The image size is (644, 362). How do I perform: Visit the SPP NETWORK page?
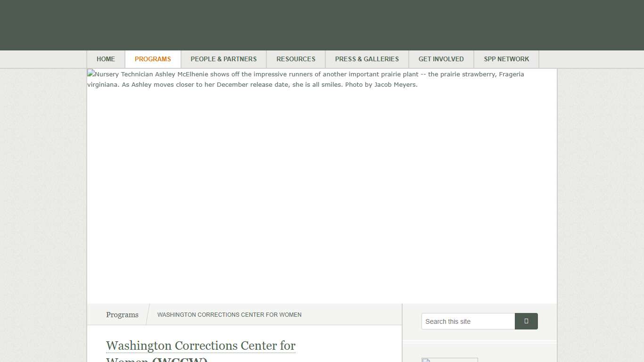pos(506,59)
